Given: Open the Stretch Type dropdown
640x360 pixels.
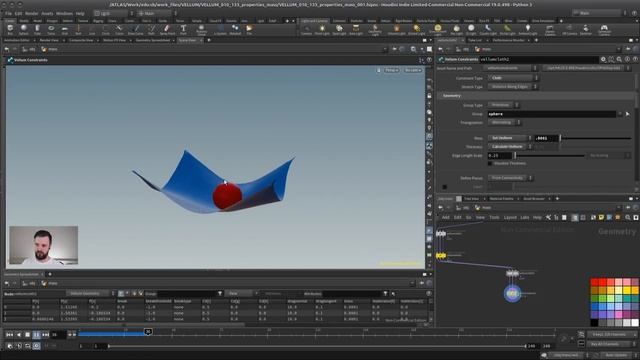Looking at the screenshot, I should click(x=513, y=87).
